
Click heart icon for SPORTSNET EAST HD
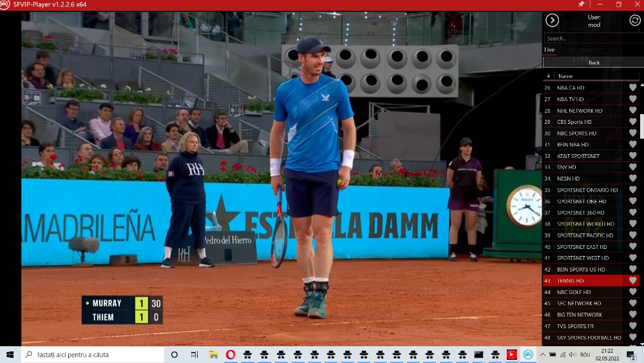pyautogui.click(x=632, y=247)
